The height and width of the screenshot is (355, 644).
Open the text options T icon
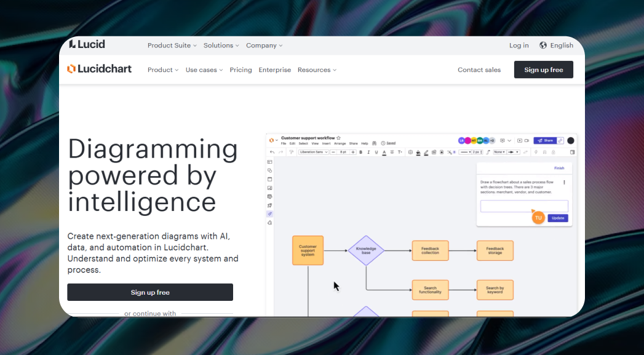(x=400, y=152)
